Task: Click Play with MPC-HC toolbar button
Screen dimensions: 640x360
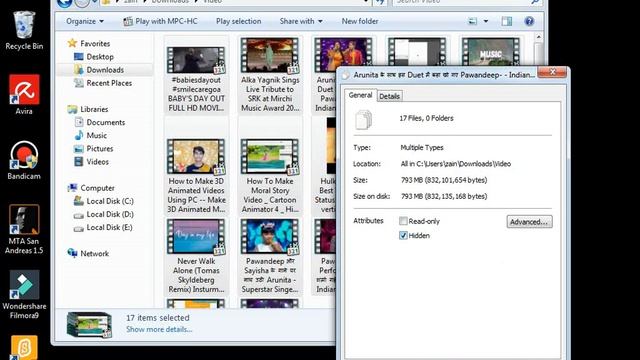Action: (160, 21)
